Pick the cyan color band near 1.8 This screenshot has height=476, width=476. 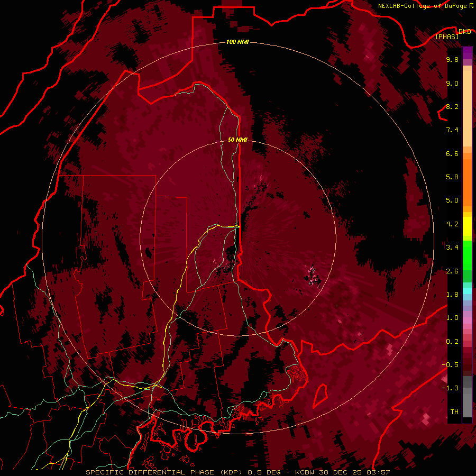coord(467,291)
